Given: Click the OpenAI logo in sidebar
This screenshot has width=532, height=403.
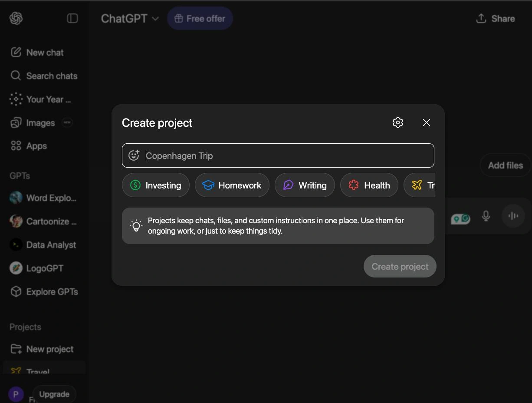Looking at the screenshot, I should (x=16, y=18).
